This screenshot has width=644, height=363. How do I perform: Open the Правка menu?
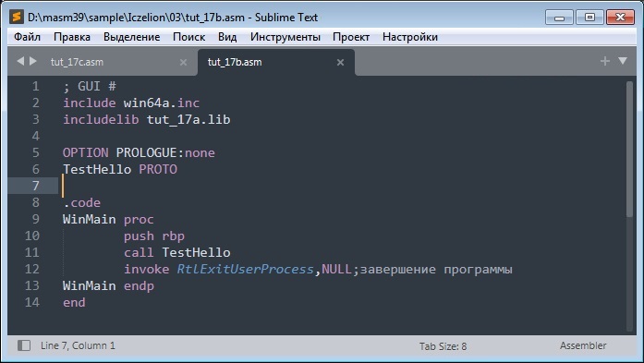(x=72, y=37)
